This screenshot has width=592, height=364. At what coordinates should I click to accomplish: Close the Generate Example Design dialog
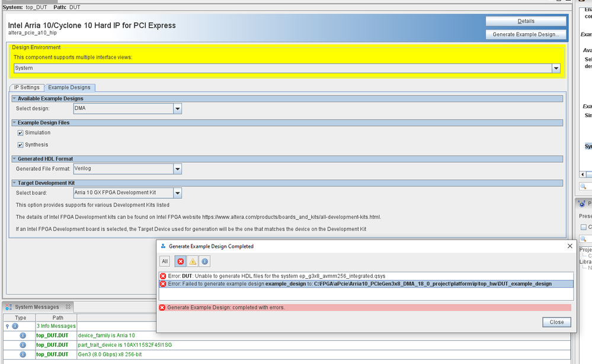556,322
